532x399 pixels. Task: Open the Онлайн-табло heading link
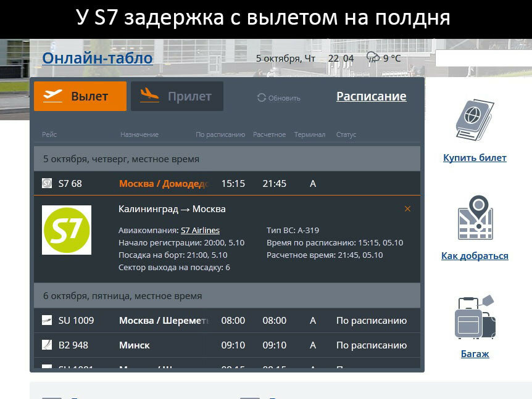(98, 59)
